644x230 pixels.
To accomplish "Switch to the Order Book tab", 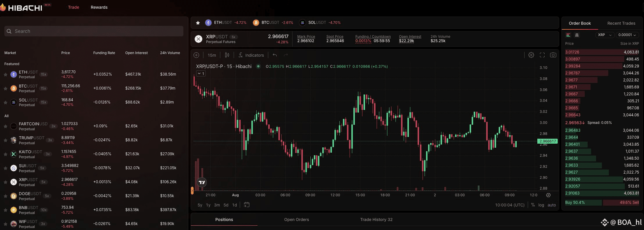I will point(580,23).
